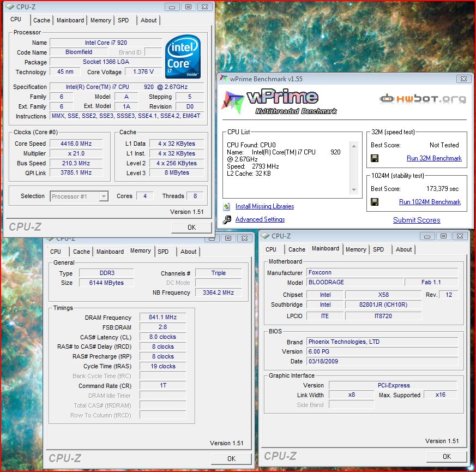Click the wPrime title bar app icon
The width and height of the screenshot is (476, 472).
[x=224, y=79]
